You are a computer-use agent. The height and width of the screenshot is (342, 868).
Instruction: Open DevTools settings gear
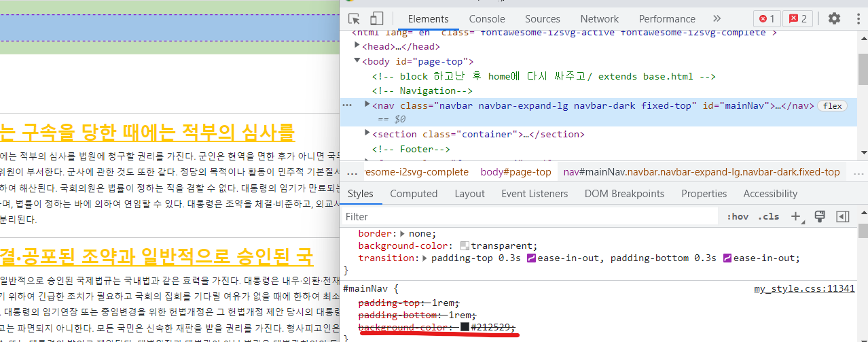(x=834, y=18)
